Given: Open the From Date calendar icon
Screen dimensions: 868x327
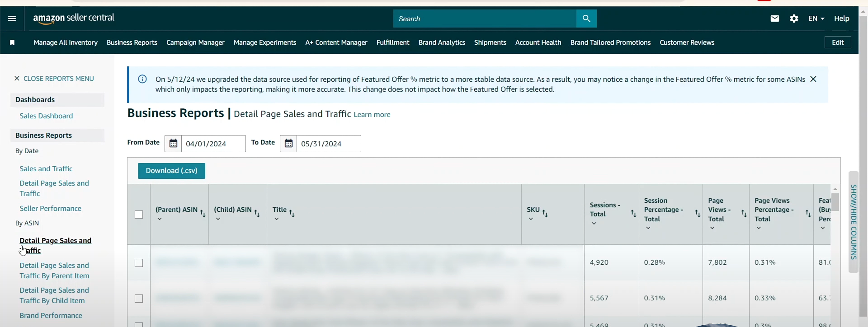Looking at the screenshot, I should (173, 144).
